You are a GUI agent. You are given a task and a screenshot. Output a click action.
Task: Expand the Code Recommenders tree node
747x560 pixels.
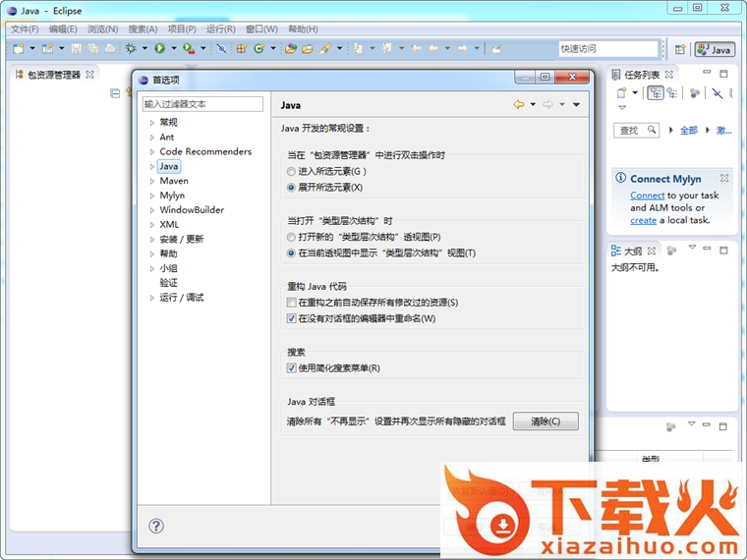(152, 152)
